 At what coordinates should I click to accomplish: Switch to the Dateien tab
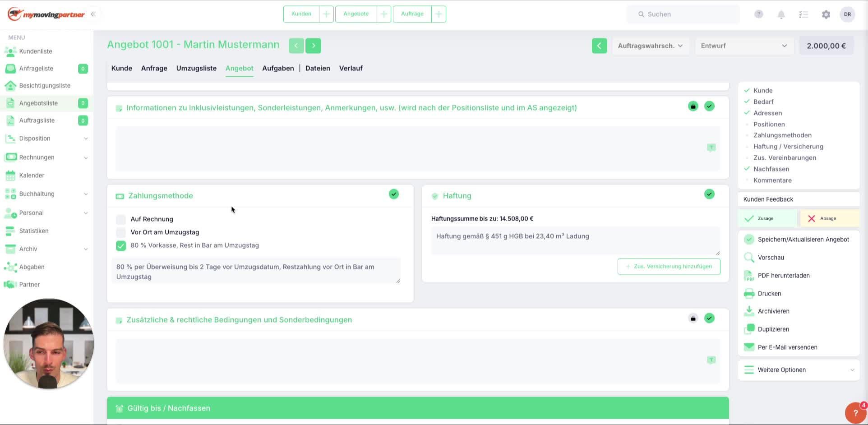click(x=318, y=68)
